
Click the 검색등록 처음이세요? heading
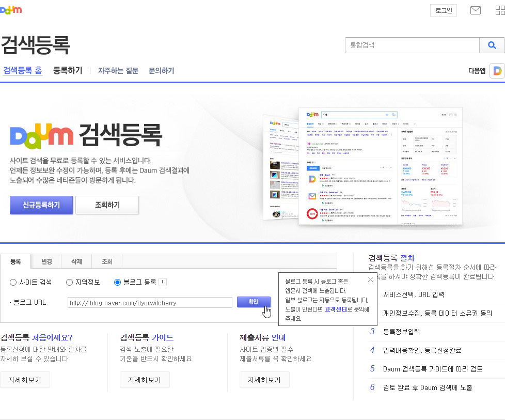36,337
